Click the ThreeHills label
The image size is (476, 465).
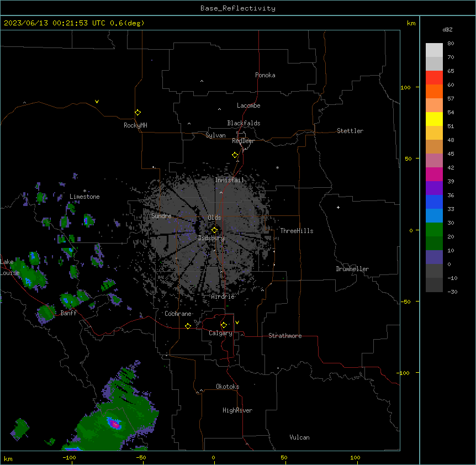[x=297, y=231]
